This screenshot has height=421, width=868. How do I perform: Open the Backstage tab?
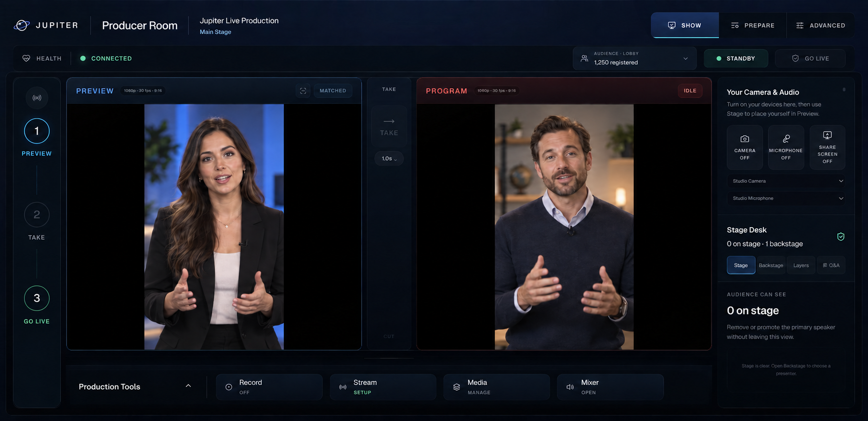(771, 265)
